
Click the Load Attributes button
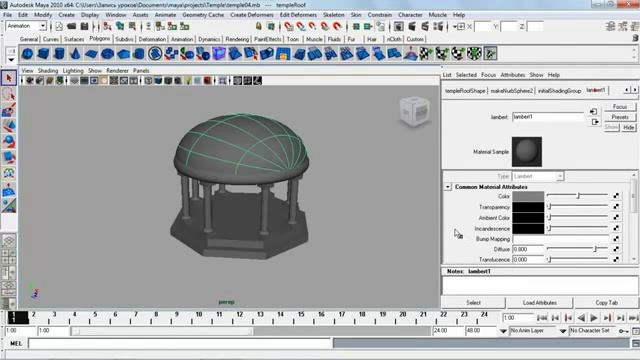[x=540, y=303]
